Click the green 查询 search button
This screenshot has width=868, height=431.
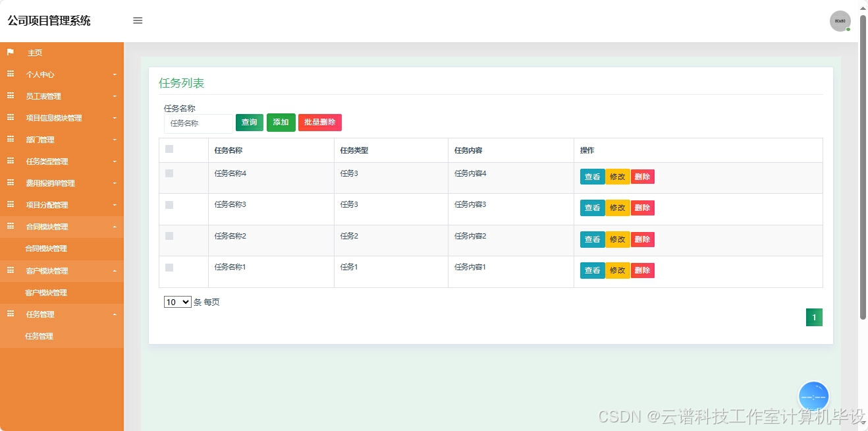249,122
